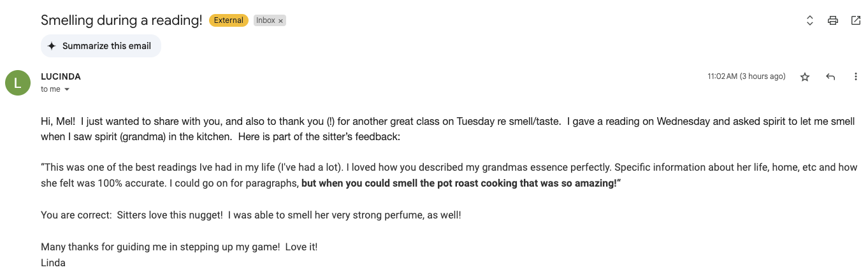Open email in new window
Image resolution: width=868 pixels, height=279 pixels.
click(856, 20)
